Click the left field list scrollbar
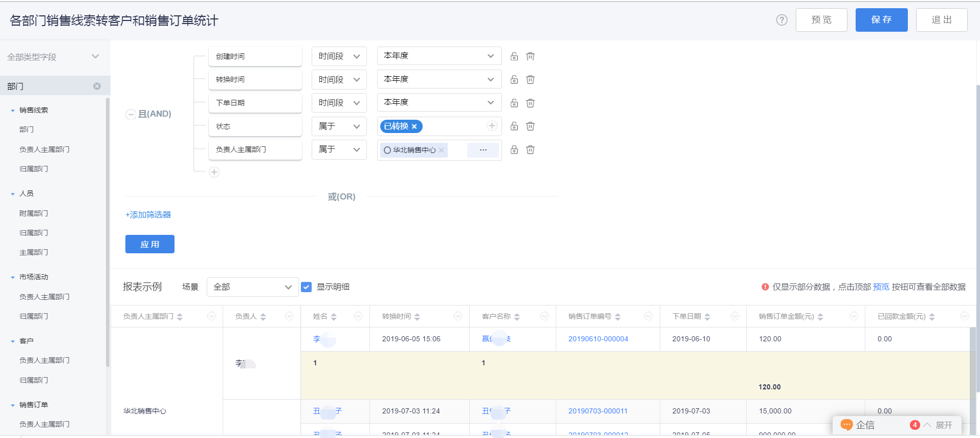The image size is (980, 438). 107,232
